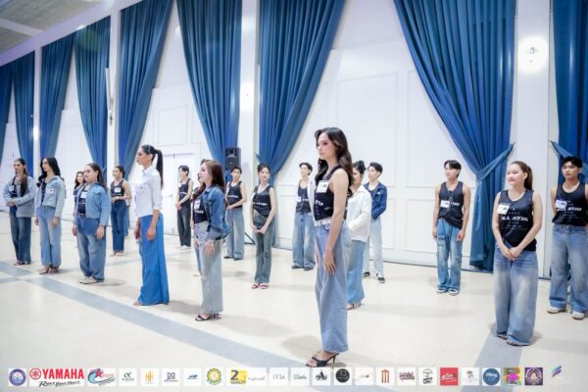The width and height of the screenshot is (588, 392).
Task: Click the red star with blue swoosh logo
Action: click(x=102, y=376)
